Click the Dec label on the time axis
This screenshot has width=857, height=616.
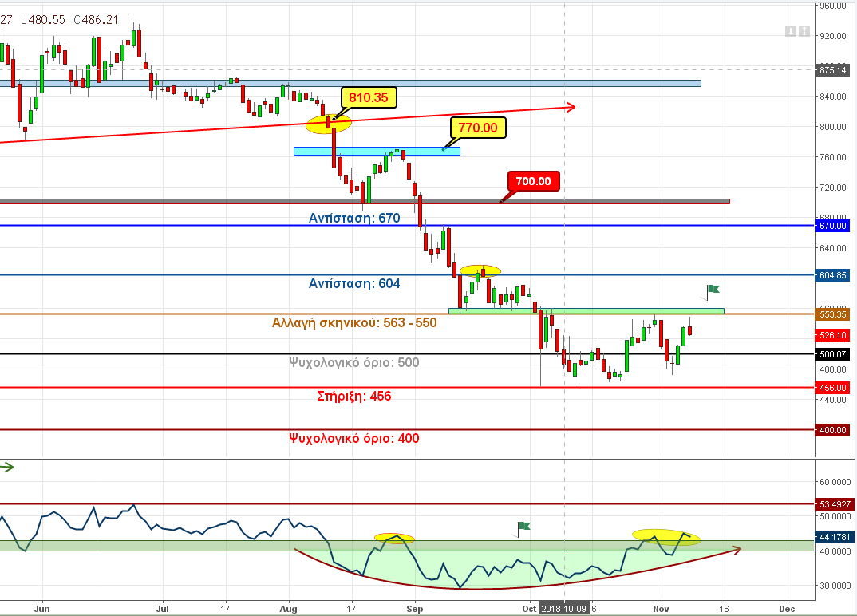(787, 609)
